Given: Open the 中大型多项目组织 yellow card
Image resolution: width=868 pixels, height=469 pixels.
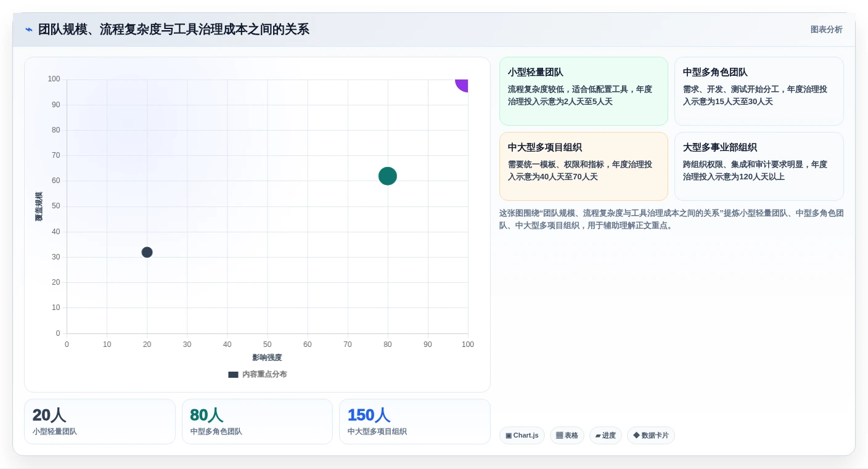Looking at the screenshot, I should [584, 166].
